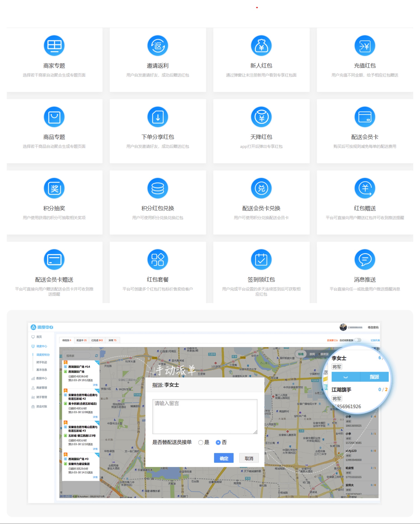
Task: Click the 下单分享红包 download icon
Action: [x=158, y=117]
